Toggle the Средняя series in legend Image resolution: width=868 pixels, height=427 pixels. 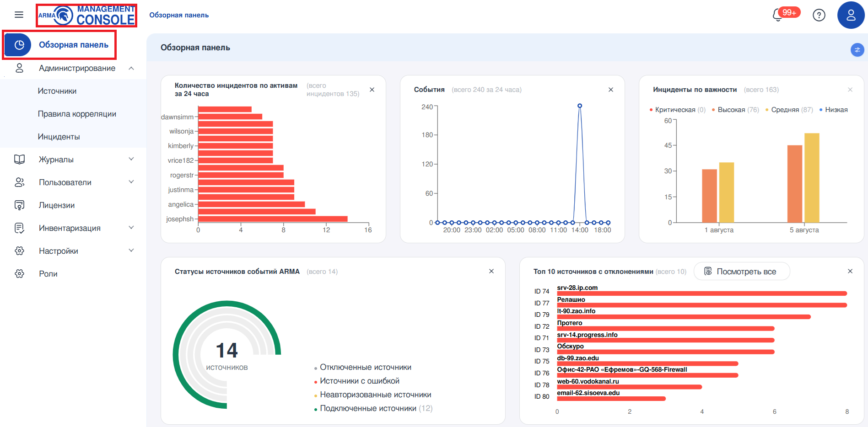tap(789, 110)
